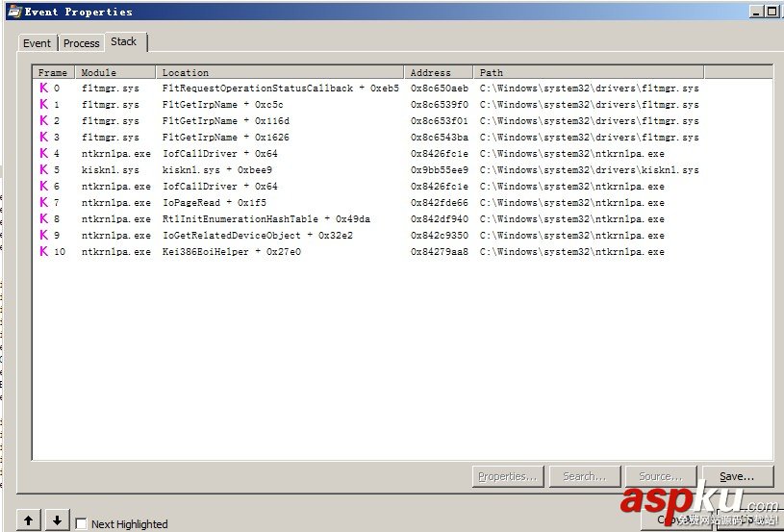Screen dimensions: 784x532
Task: Click the K kernel icon for frame 10
Action: click(44, 251)
